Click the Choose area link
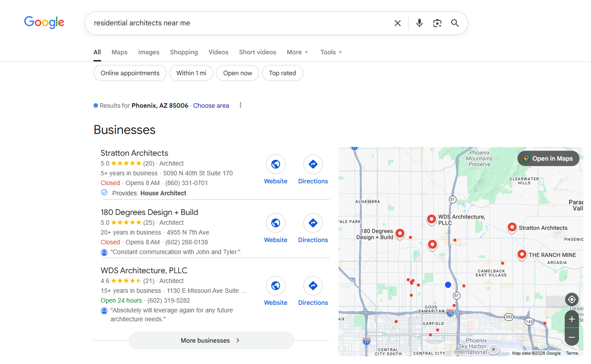This screenshot has width=591, height=364. 211,105
